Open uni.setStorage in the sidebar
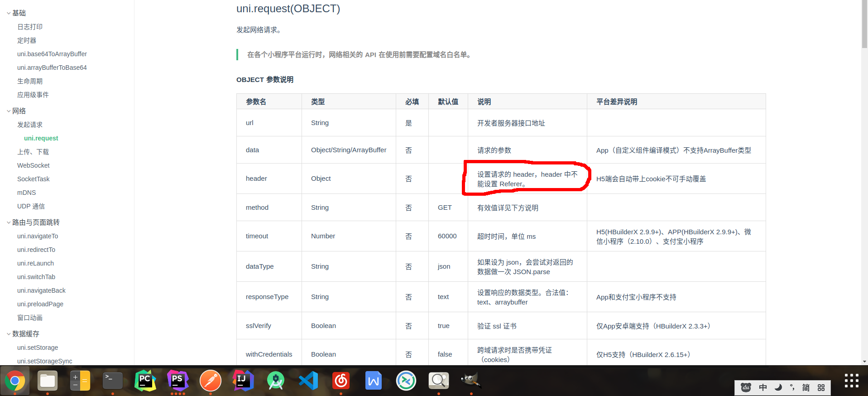868x396 pixels. [x=38, y=348]
